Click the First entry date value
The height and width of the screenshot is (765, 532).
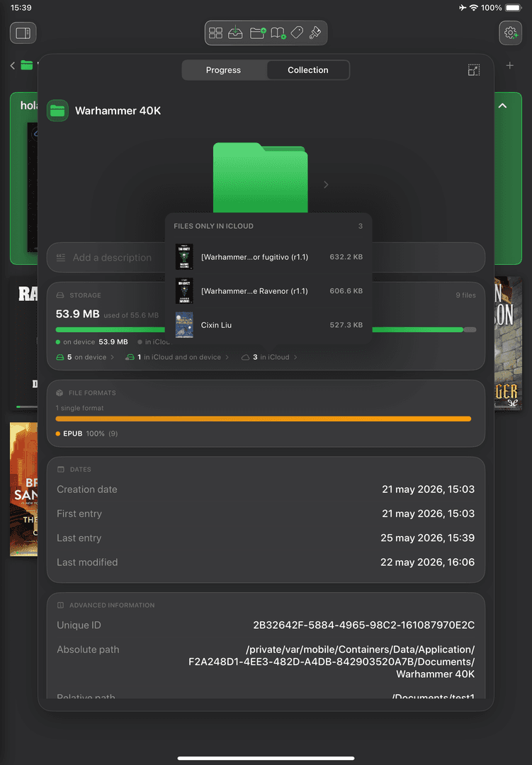pyautogui.click(x=428, y=514)
